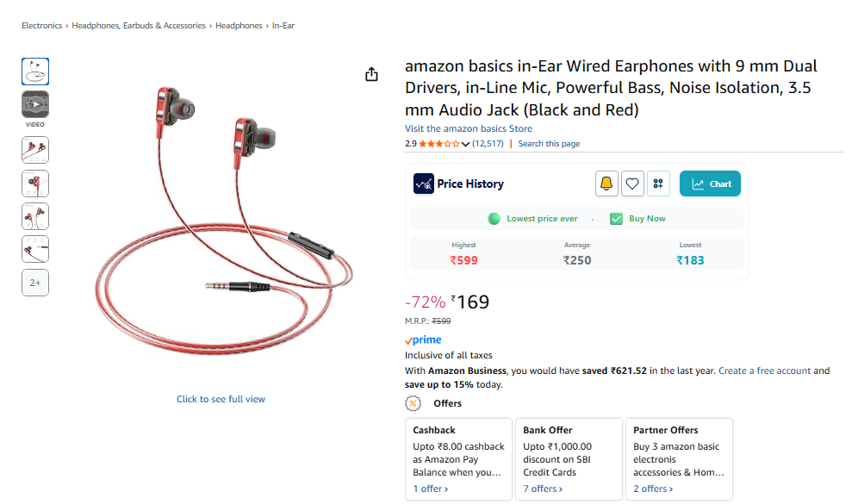Expand the 2 offers Partner Offers link

pyautogui.click(x=653, y=488)
